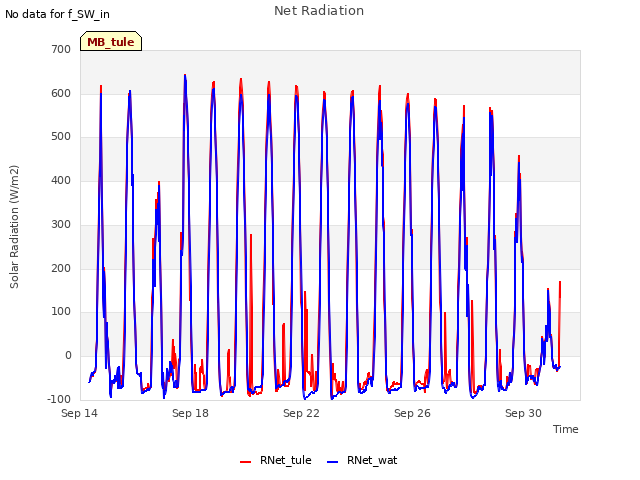The image size is (640, 480).
Task: Click the MB_tule label box
Action: pyautogui.click(x=111, y=41)
